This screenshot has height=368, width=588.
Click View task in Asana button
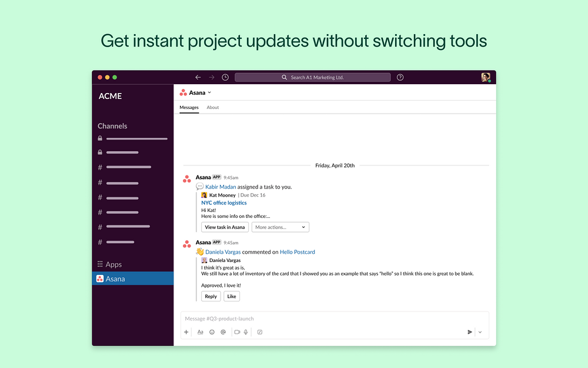pyautogui.click(x=225, y=227)
